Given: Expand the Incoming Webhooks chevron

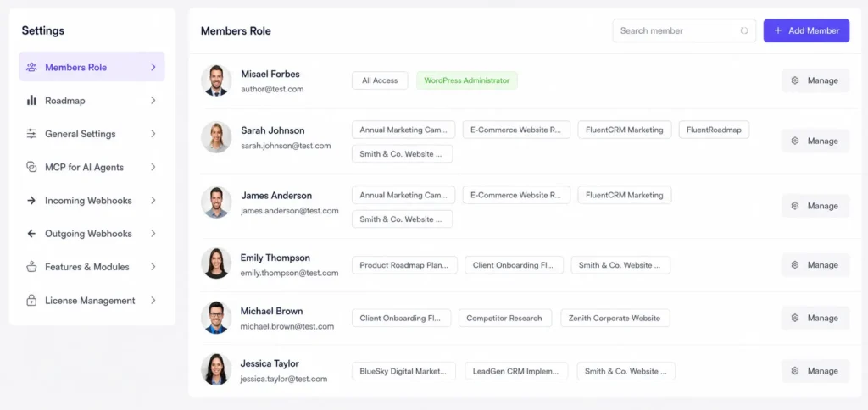Looking at the screenshot, I should pyautogui.click(x=153, y=200).
